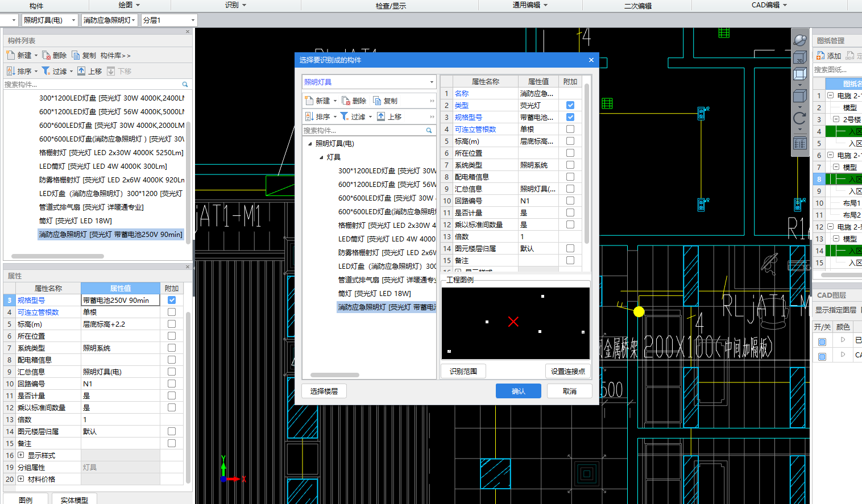
Task: Close the 属性 panel
Action: pyautogui.click(x=188, y=266)
